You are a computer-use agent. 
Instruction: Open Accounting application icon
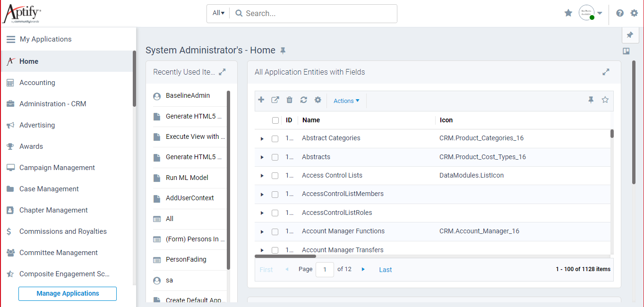pos(10,83)
